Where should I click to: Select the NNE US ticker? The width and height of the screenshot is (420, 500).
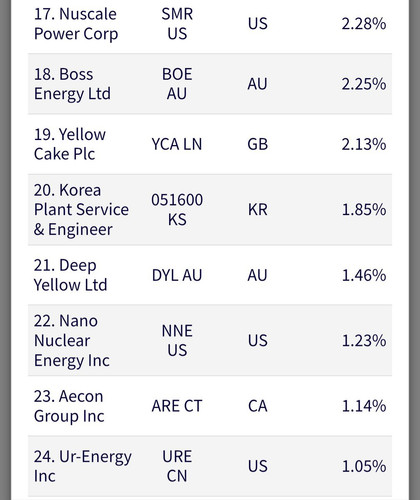[177, 340]
